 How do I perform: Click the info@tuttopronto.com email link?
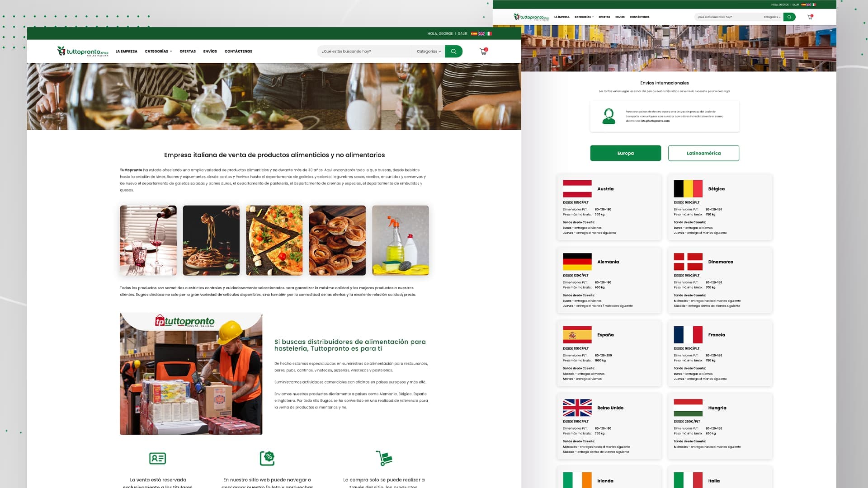click(x=655, y=121)
